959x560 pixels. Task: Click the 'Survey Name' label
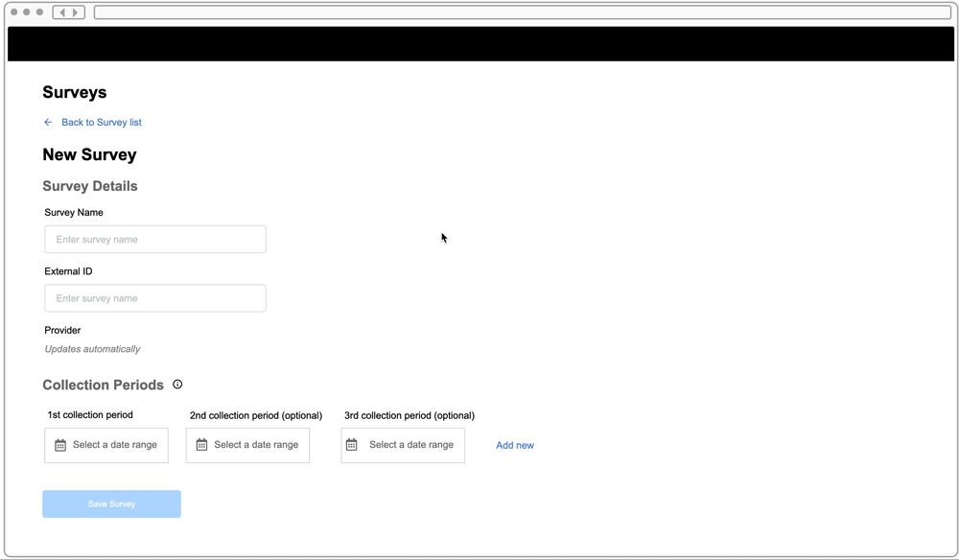tap(74, 213)
